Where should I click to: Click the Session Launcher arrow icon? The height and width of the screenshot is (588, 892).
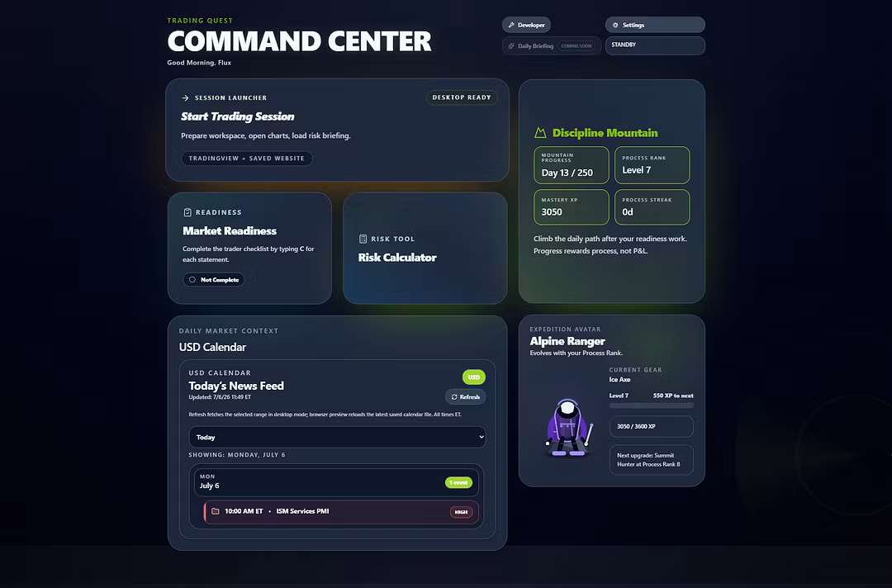(185, 97)
